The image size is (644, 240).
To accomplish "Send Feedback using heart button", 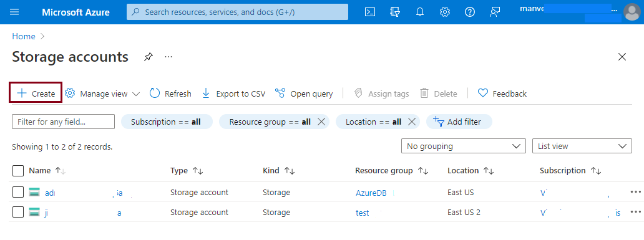I will [502, 94].
